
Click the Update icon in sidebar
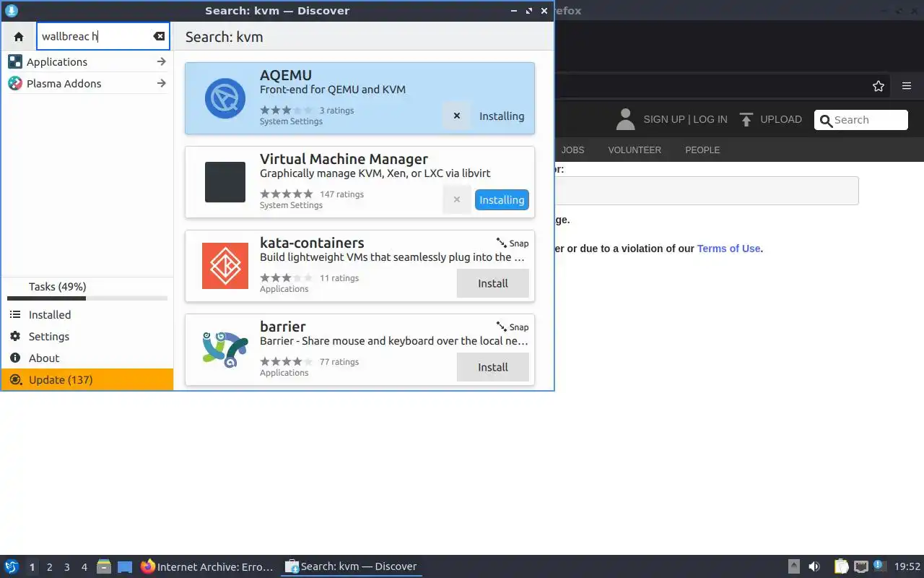click(15, 380)
